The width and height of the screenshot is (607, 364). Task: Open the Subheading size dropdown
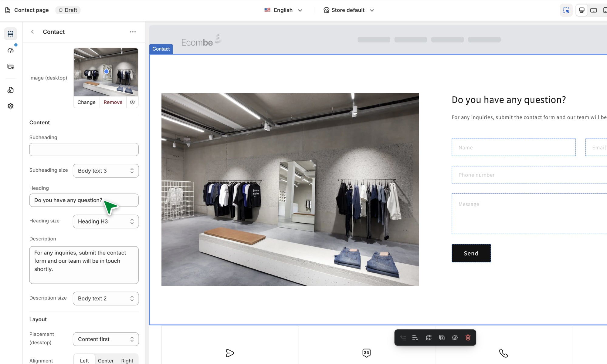coord(106,171)
